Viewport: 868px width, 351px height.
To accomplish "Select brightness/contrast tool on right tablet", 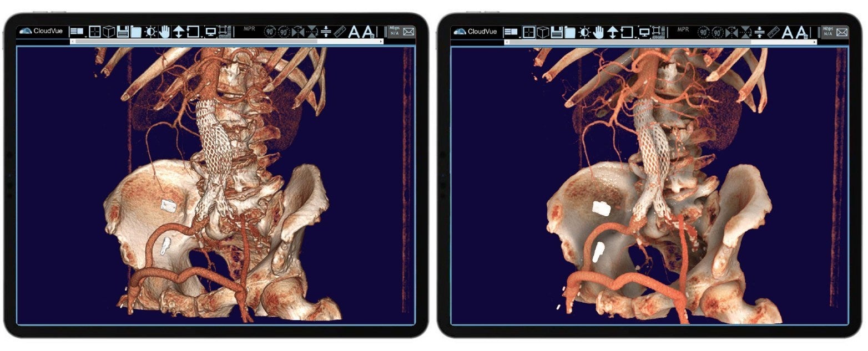I will (x=584, y=32).
